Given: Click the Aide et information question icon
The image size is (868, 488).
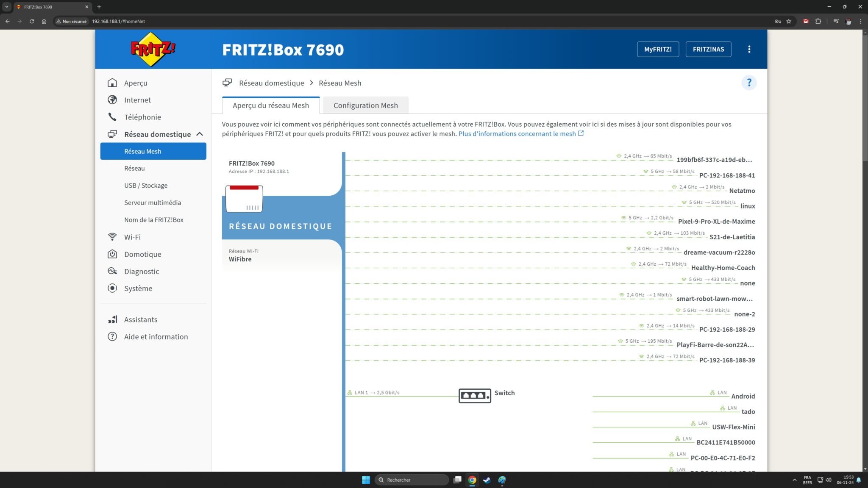Looking at the screenshot, I should [x=112, y=336].
